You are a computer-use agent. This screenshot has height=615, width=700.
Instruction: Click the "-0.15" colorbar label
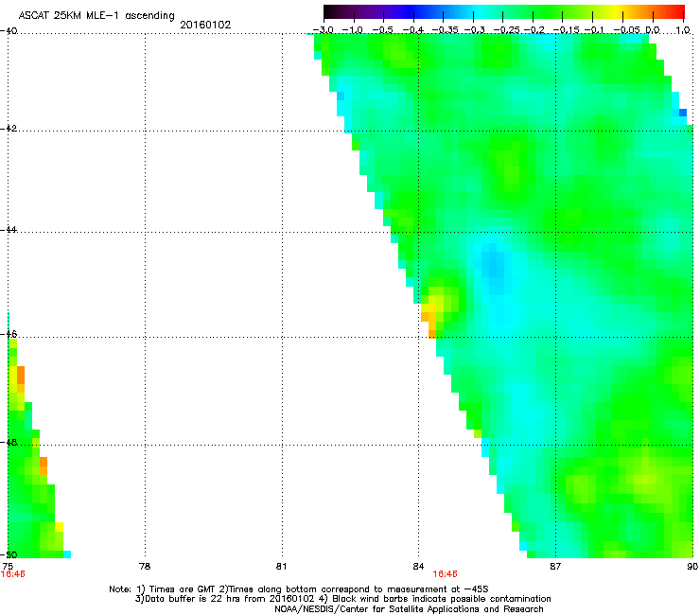(566, 30)
